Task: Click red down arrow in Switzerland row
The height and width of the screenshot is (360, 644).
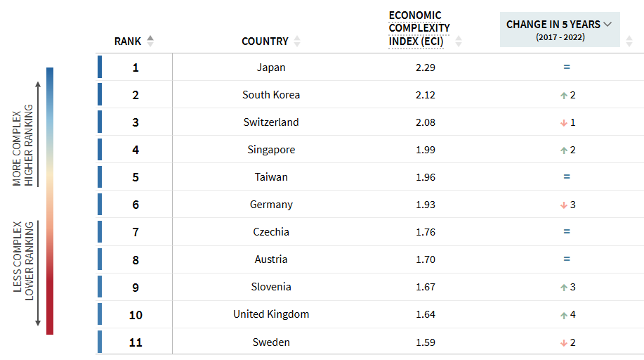Action: [x=563, y=122]
